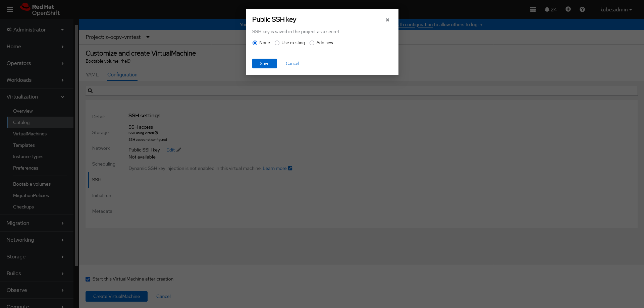644x308 pixels.
Task: Open Preferences in the sidebar
Action: point(40,168)
